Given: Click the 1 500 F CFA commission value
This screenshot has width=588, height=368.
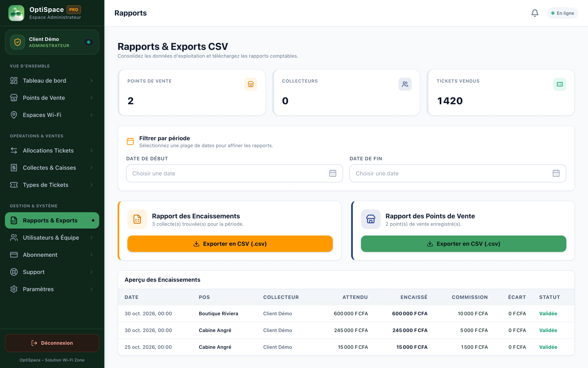Looking at the screenshot, I should [474, 347].
